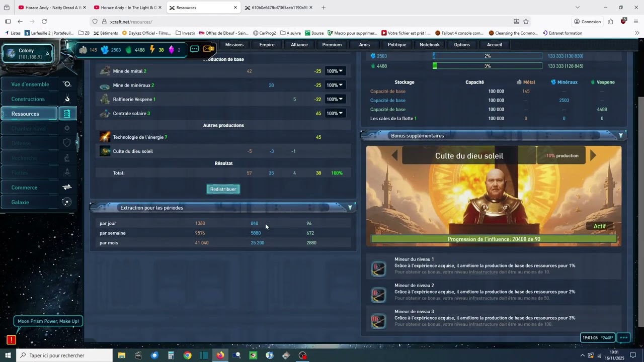Image resolution: width=644 pixels, height=362 pixels.
Task: Click the Galaxie orbit icon
Action: coord(67,202)
